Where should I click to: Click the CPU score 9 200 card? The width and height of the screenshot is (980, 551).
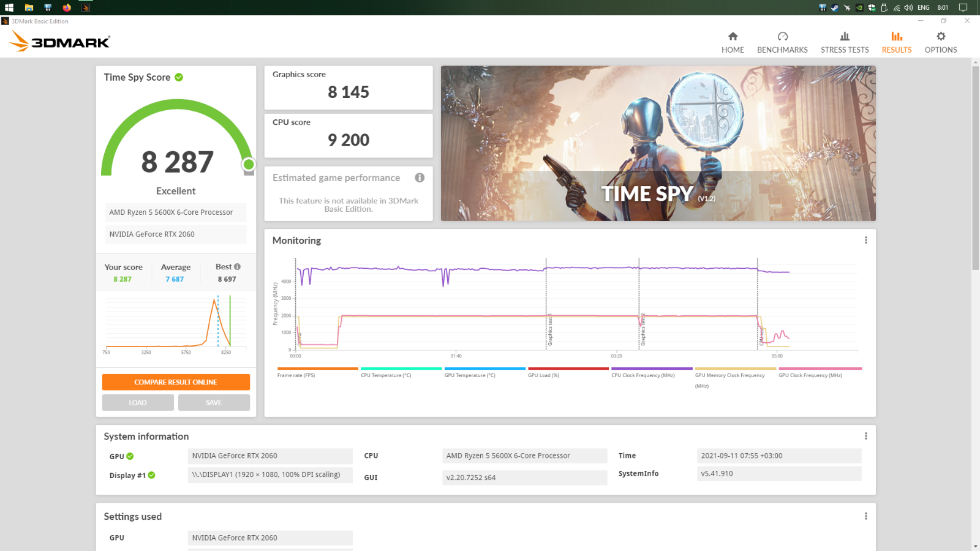click(x=349, y=135)
